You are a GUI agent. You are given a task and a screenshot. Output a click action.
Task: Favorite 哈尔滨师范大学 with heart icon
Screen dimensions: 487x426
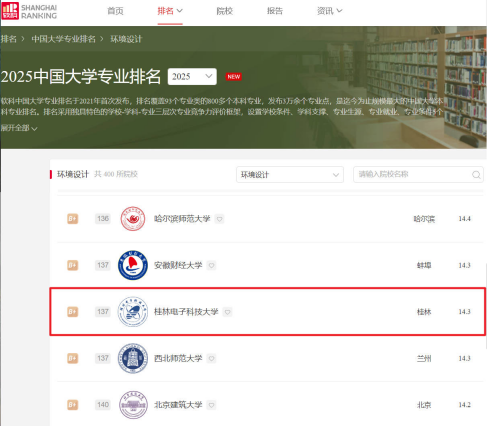click(219, 219)
